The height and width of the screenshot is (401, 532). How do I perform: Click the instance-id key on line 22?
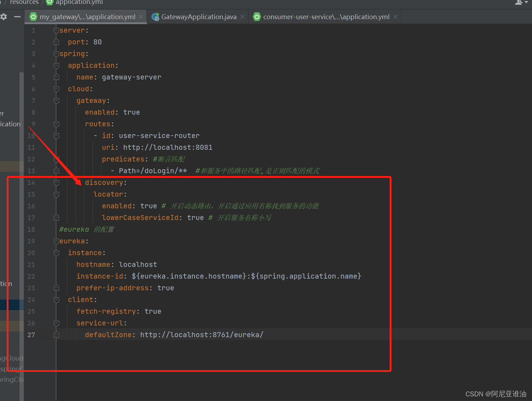pos(100,276)
